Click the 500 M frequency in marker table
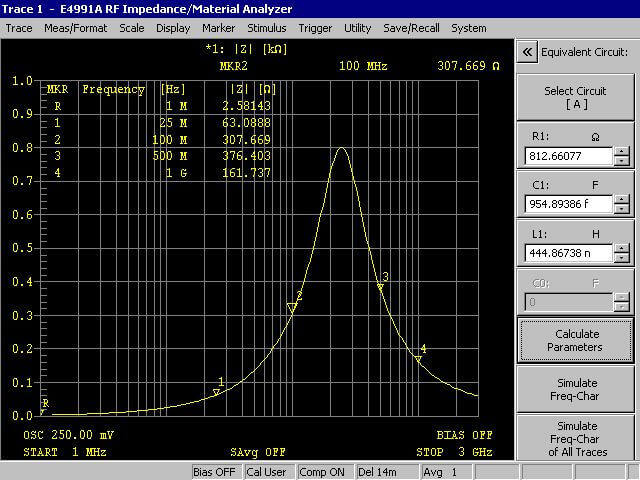The width and height of the screenshot is (640, 480). point(170,156)
